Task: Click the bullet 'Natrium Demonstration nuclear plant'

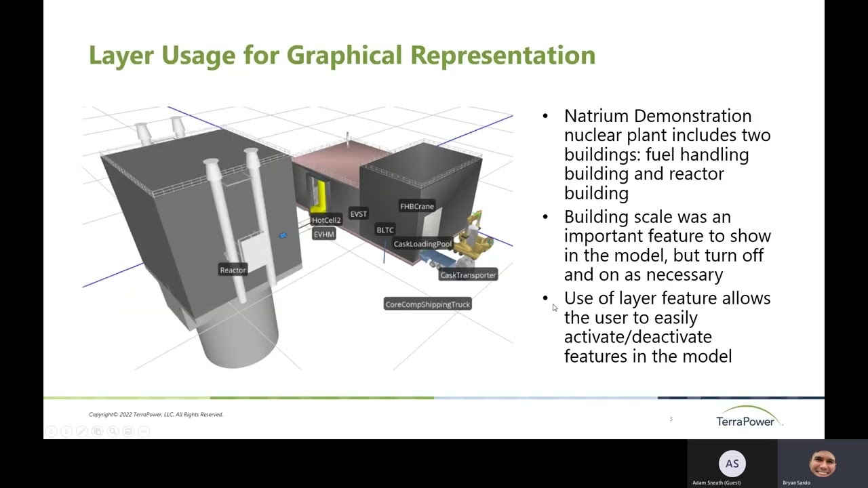Action: pos(667,155)
